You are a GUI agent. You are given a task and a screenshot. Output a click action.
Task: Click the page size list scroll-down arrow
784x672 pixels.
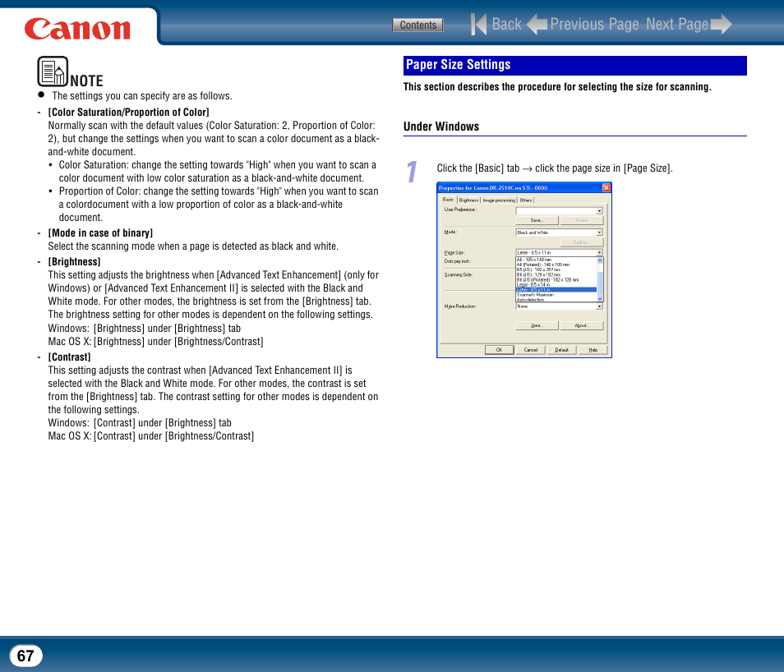pos(600,299)
